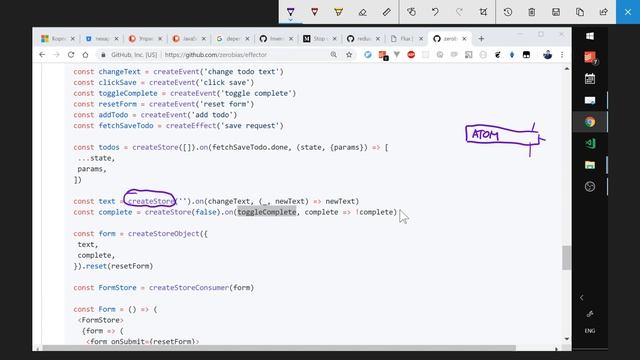Click 'changeText' variable in first line
This screenshot has height=360, width=640.
tap(119, 71)
